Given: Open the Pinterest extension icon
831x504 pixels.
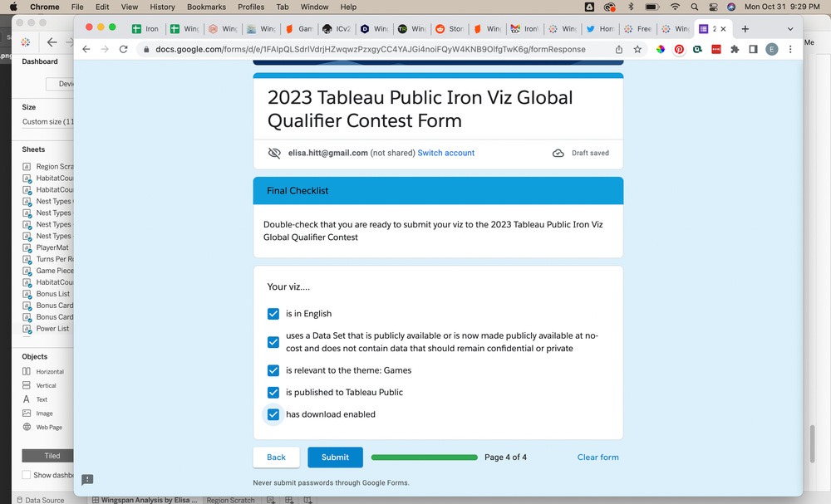Looking at the screenshot, I should pos(679,49).
